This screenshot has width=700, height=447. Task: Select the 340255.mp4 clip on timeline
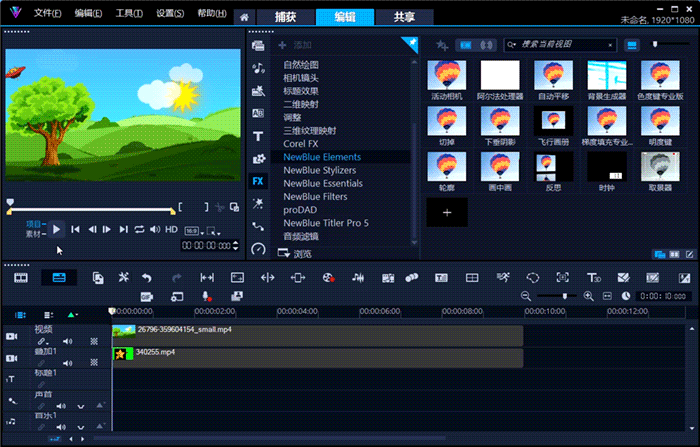317,359
